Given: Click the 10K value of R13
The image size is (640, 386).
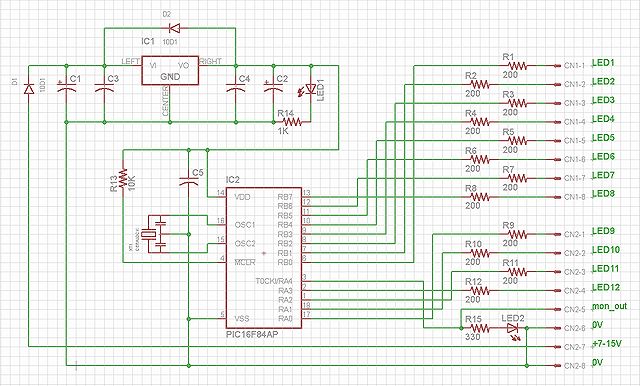Looking at the screenshot, I should click(x=132, y=182).
